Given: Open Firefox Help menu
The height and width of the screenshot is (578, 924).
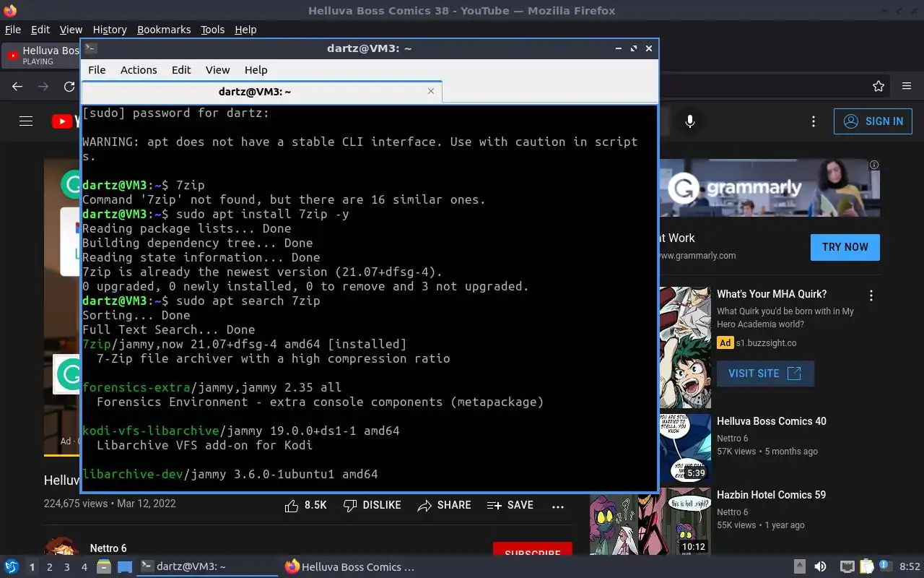Looking at the screenshot, I should pyautogui.click(x=245, y=30).
